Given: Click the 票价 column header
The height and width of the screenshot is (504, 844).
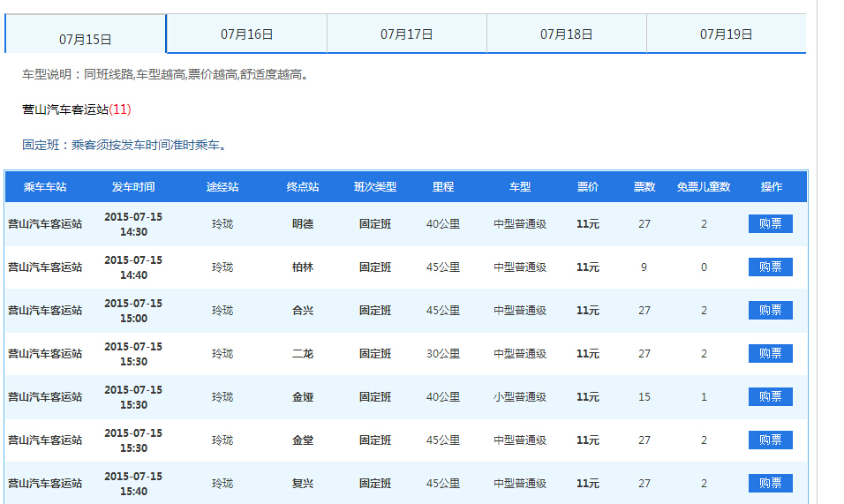Looking at the screenshot, I should point(588,187).
